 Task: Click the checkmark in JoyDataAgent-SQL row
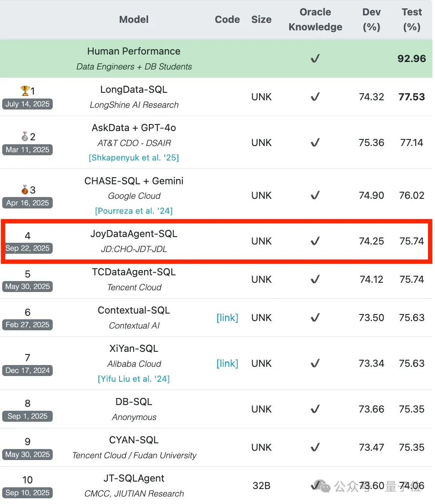pos(315,241)
